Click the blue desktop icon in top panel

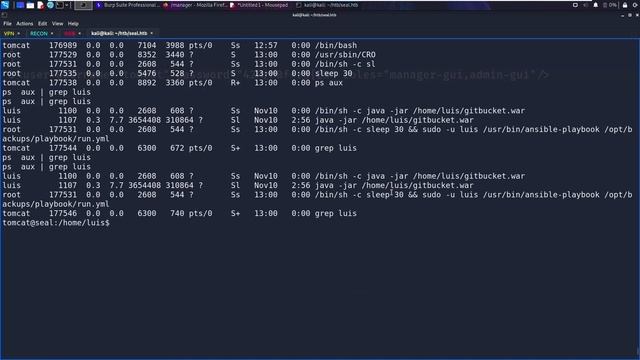20,5
